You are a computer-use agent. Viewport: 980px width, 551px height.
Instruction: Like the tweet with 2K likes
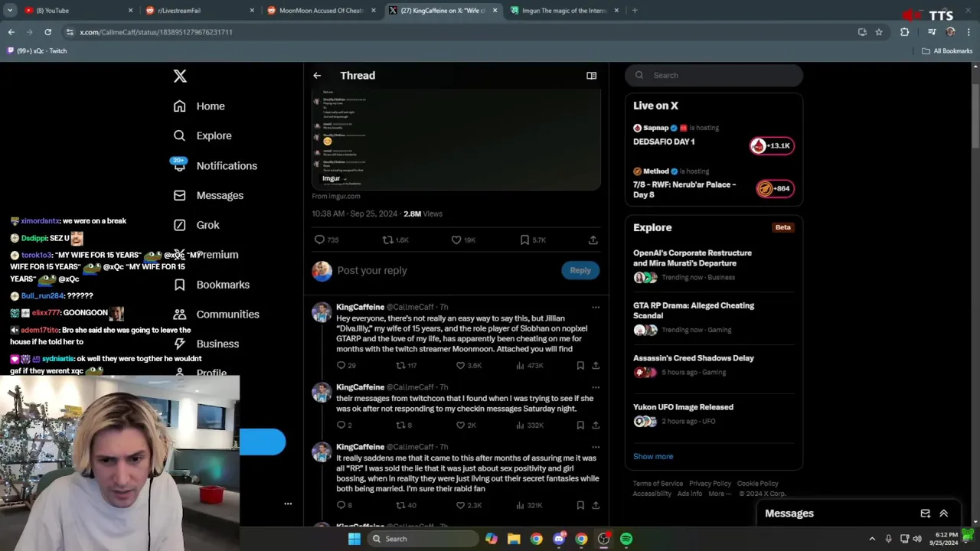coord(460,425)
